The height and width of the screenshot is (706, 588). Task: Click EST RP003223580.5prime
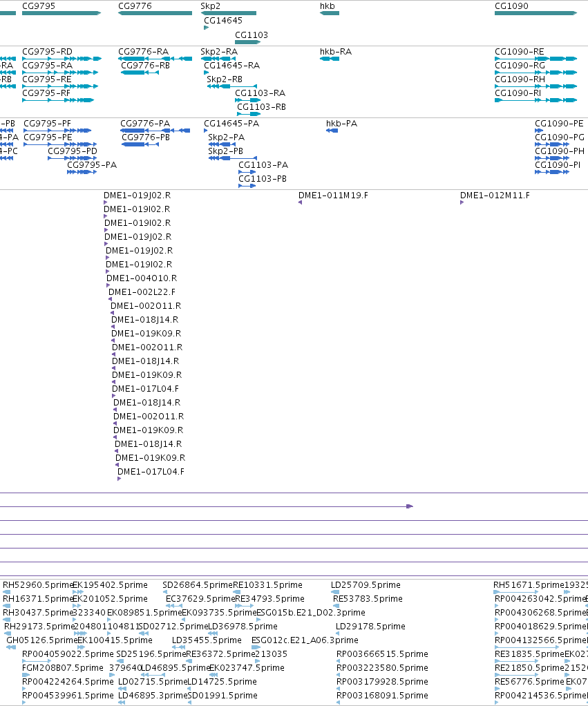[382, 668]
